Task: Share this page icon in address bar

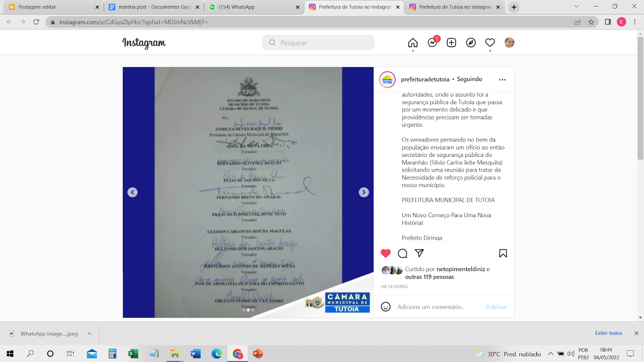Action: coord(578,22)
